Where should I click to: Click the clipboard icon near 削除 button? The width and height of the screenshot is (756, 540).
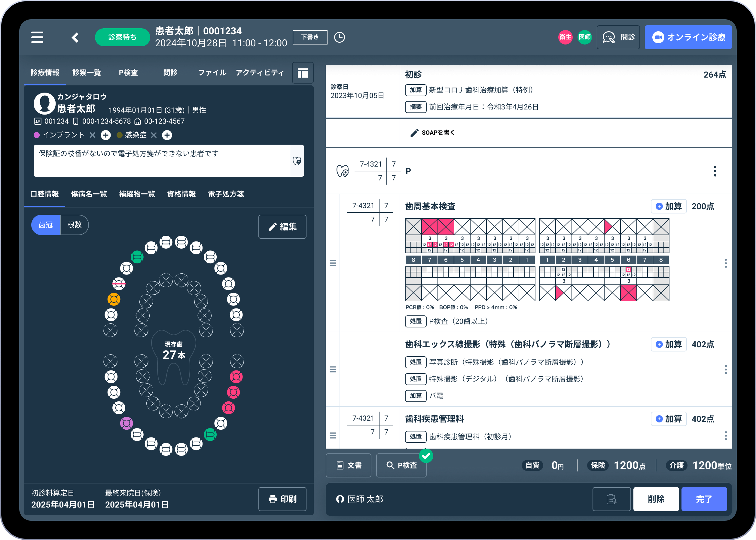pos(611,499)
